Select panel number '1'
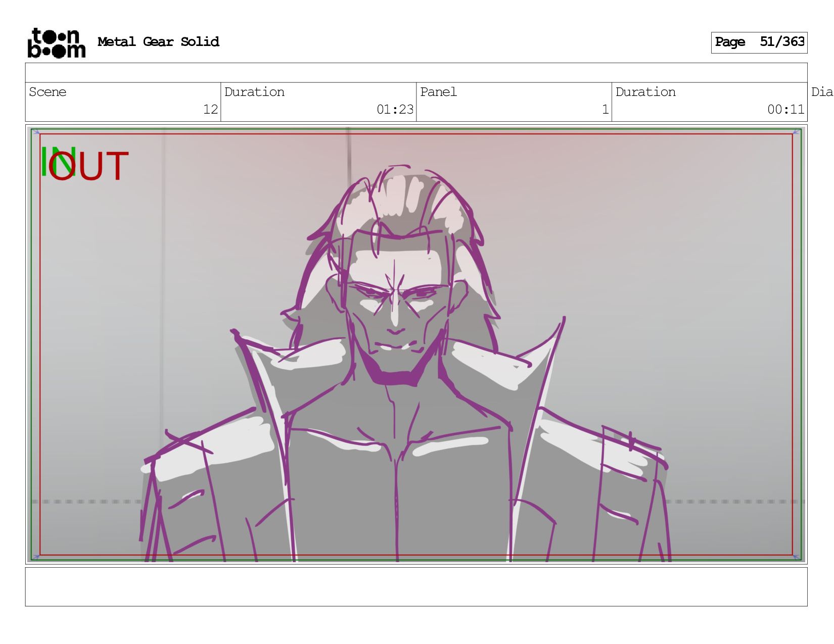Image resolution: width=834 pixels, height=644 pixels. [x=605, y=110]
